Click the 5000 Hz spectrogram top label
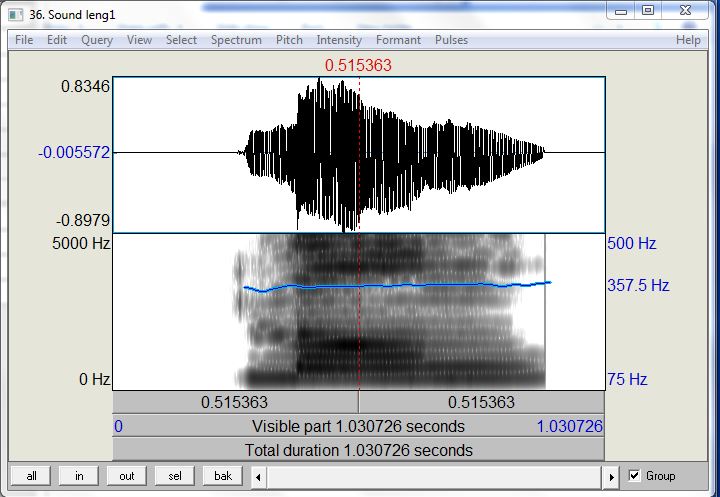The width and height of the screenshot is (720, 497). 81,243
